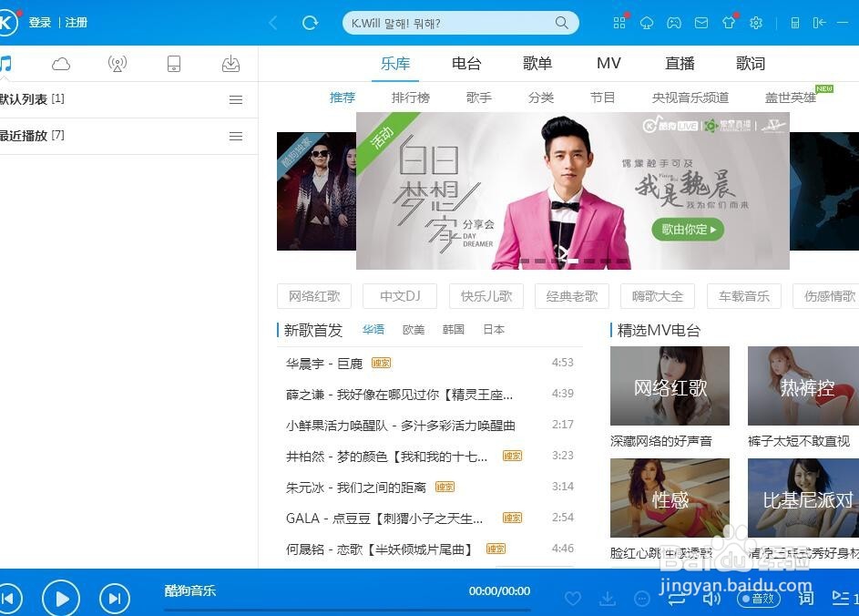Open the 节目 sub-tab
Viewport: 859px width, 616px height.
pos(602,98)
